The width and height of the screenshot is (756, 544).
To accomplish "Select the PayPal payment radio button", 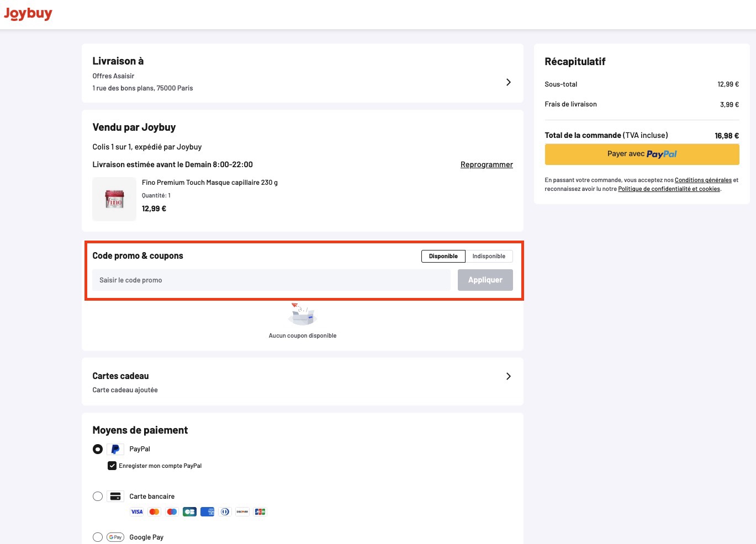I will click(98, 449).
